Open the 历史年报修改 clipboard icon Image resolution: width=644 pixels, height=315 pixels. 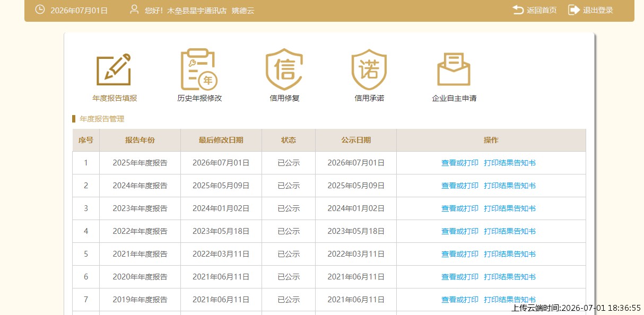[199, 69]
